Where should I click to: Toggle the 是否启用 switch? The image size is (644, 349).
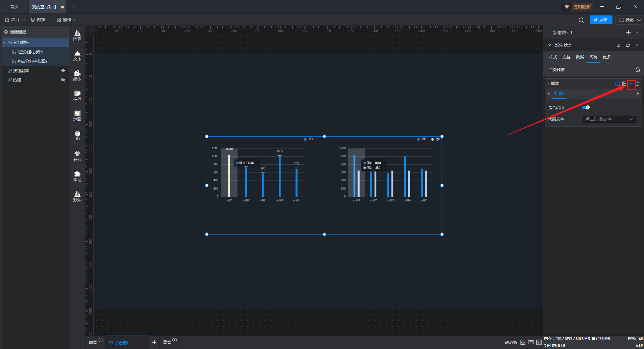(586, 107)
